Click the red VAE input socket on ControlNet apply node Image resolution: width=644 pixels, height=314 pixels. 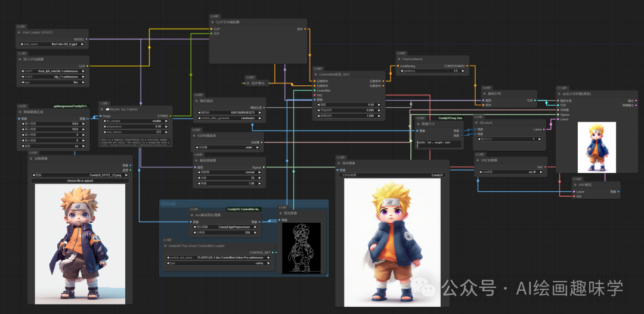pyautogui.click(x=314, y=95)
